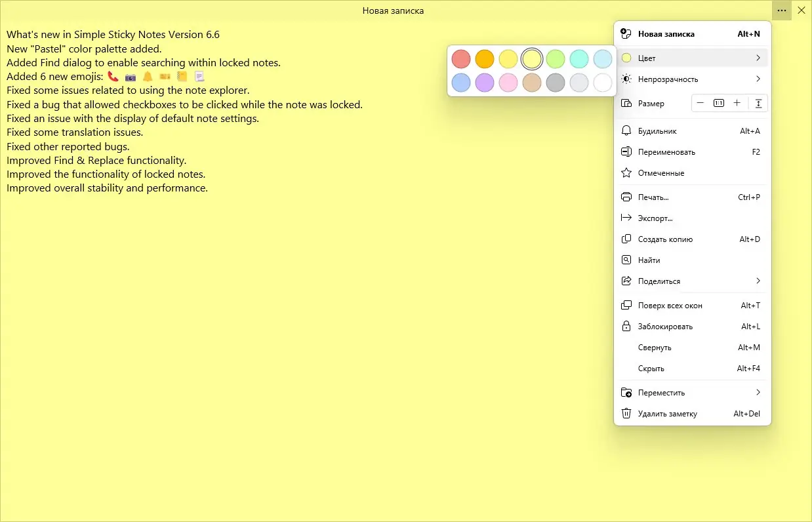Select the Отмеченные star icon

[x=626, y=173]
